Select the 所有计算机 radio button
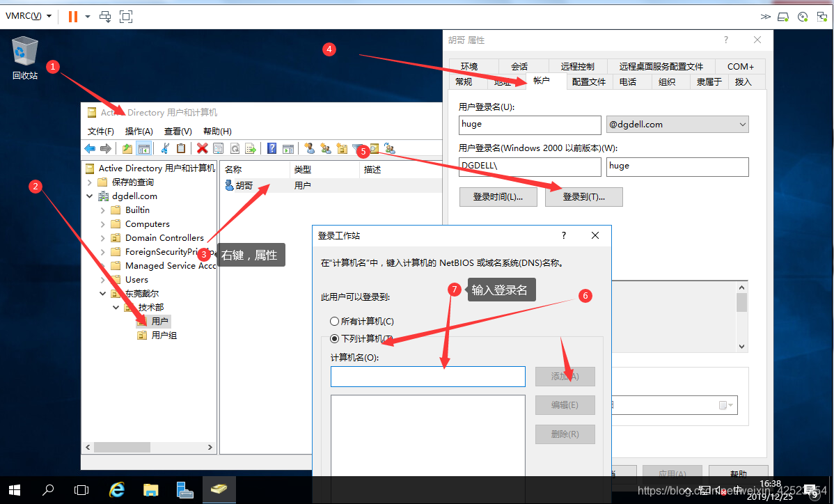 pos(335,321)
